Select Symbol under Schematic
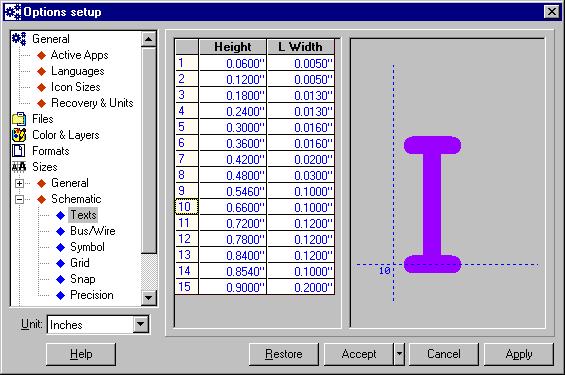The width and height of the screenshot is (565, 375). tap(87, 247)
